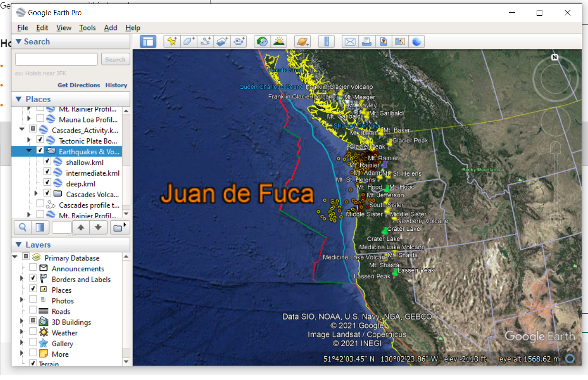
Task: Open the View menu
Action: click(x=64, y=28)
